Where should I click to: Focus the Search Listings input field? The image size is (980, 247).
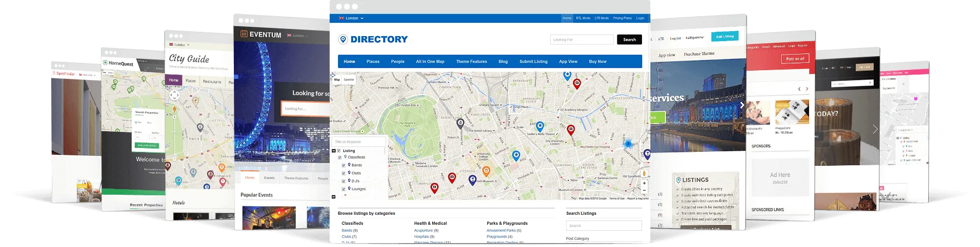click(x=604, y=226)
